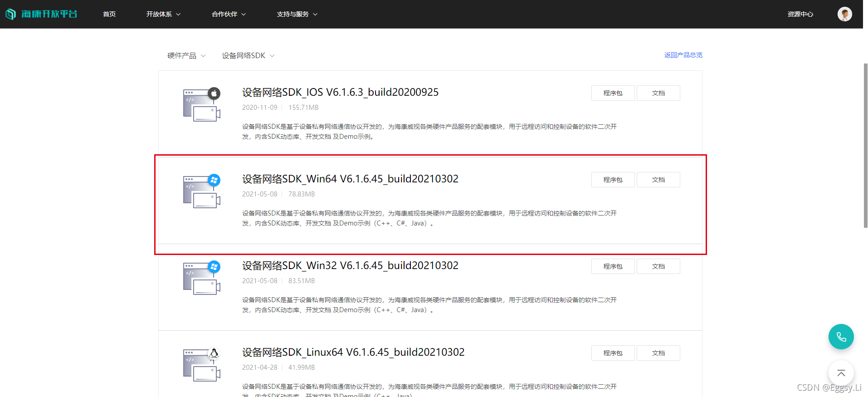Viewport: 868px width, 397px height.
Task: Click the Linux64 SDK package icon
Action: click(202, 364)
